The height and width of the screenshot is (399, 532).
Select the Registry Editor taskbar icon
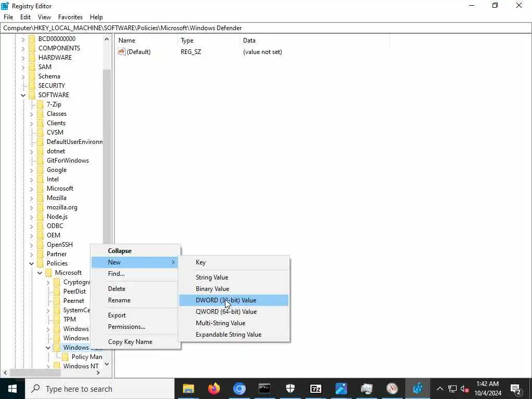pos(418,389)
